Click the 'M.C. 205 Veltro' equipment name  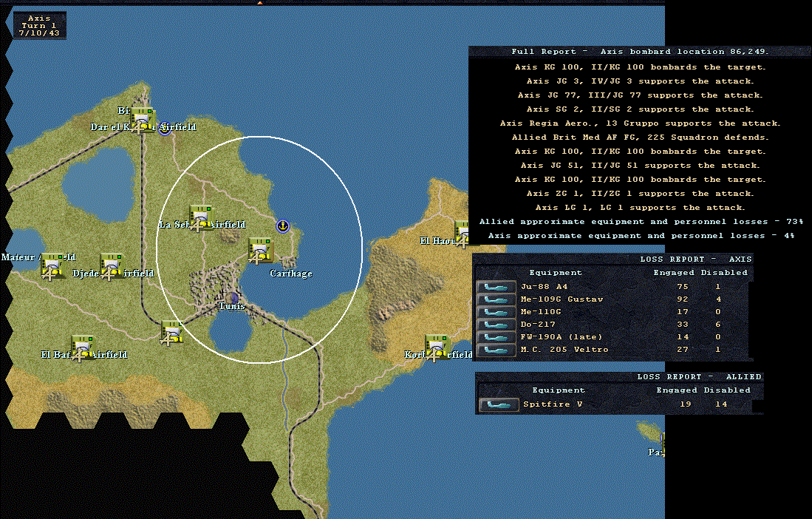[x=564, y=349]
